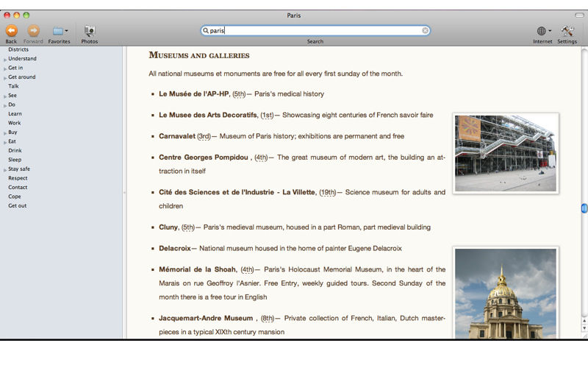Click the Centre Pompidou photo thumbnail
588x368 pixels.
[x=506, y=154]
